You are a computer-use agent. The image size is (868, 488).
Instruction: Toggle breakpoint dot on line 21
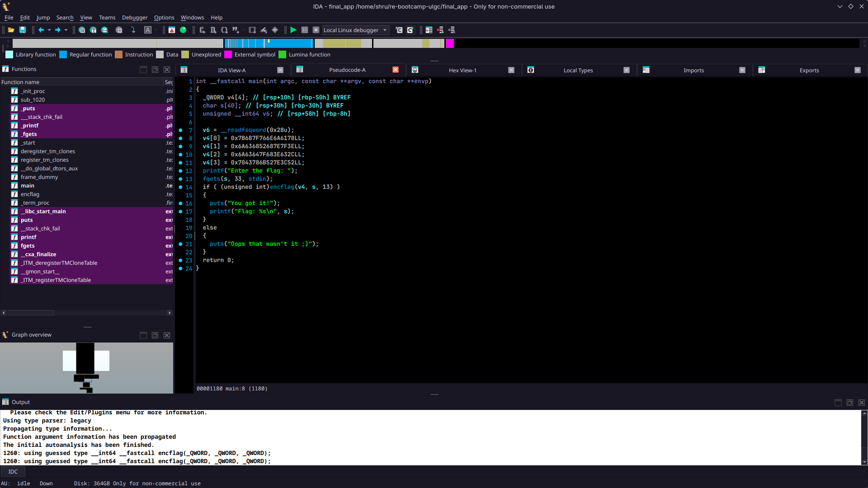click(x=180, y=244)
